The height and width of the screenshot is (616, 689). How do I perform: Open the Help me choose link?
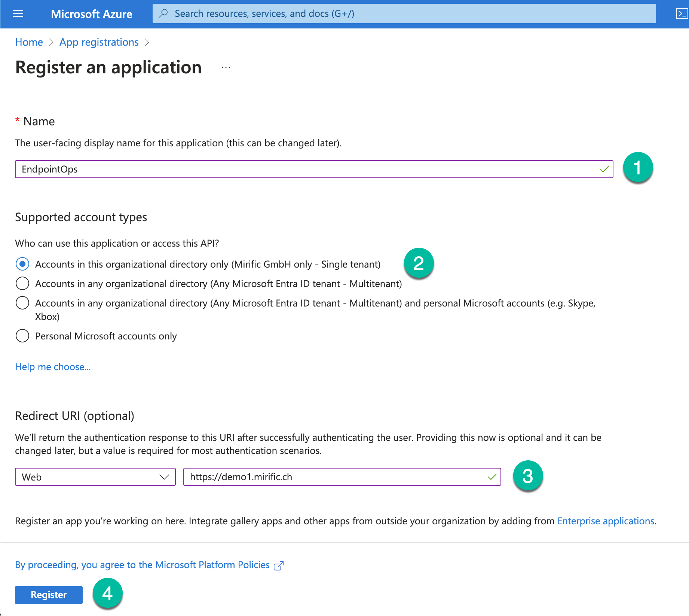click(x=53, y=367)
